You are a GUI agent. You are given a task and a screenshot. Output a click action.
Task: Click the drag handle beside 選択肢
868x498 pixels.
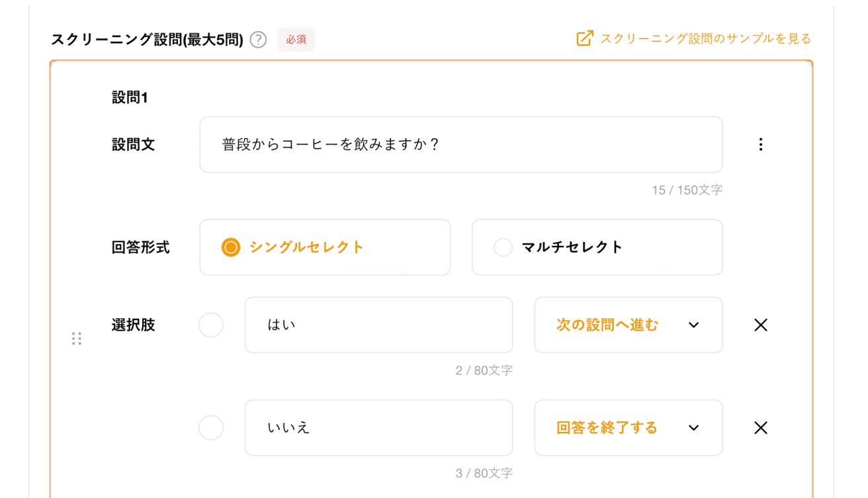click(x=77, y=338)
